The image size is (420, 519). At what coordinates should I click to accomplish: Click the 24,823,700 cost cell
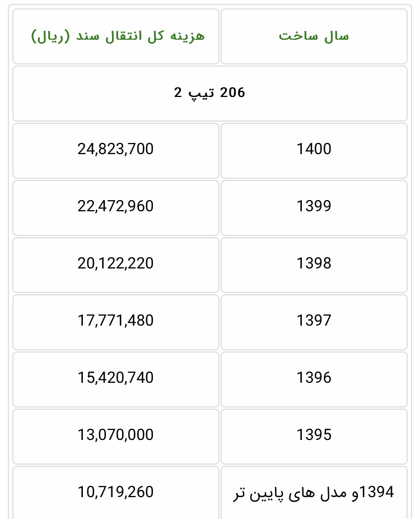115,149
